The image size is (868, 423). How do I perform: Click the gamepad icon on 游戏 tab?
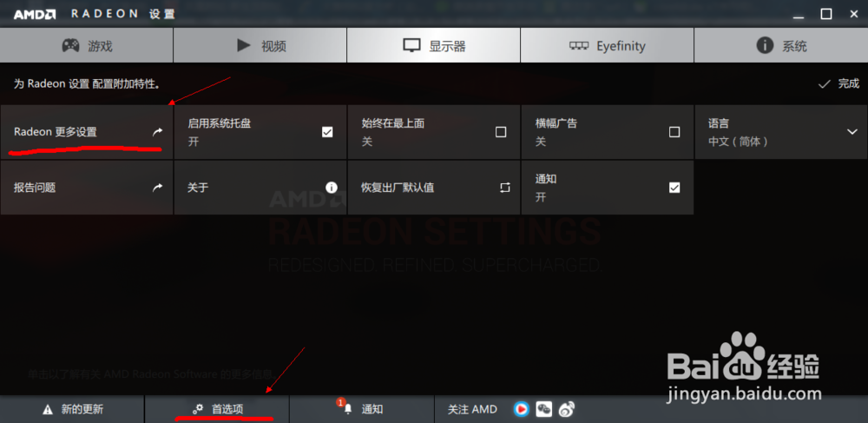click(70, 45)
